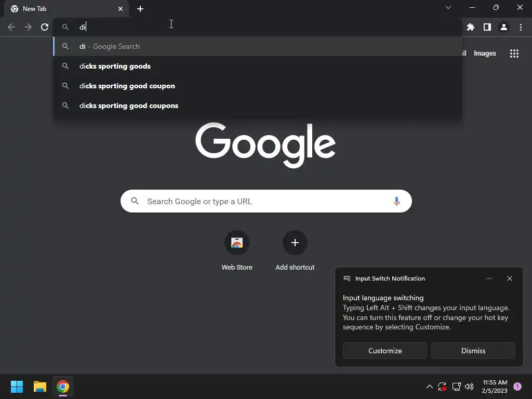This screenshot has width=532, height=399.
Task: Open the Images link
Action: tap(485, 54)
